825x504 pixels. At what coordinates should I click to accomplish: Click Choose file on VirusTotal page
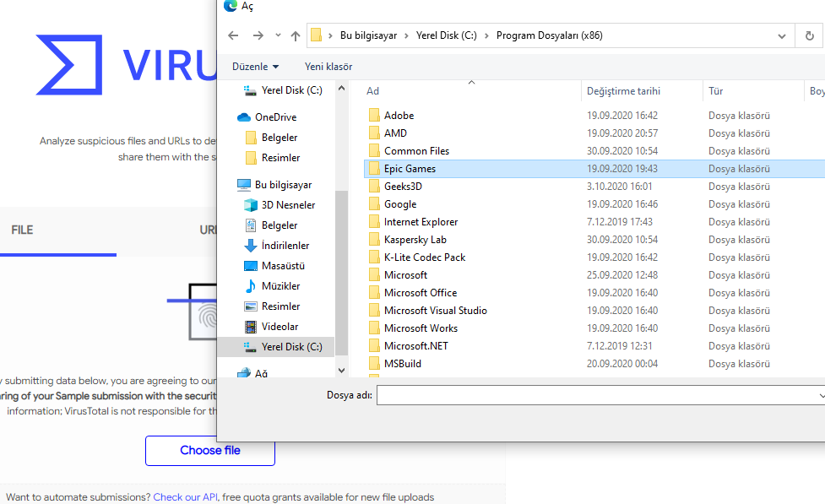[x=210, y=450]
